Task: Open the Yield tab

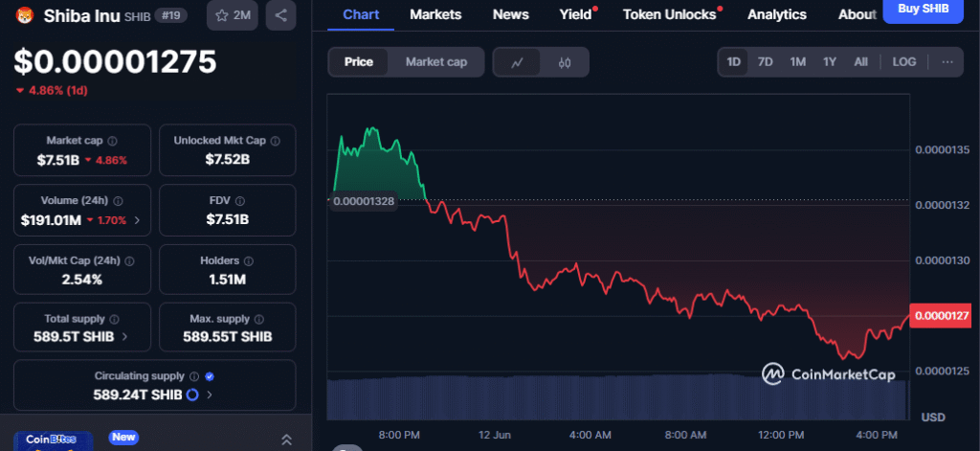Action: click(x=575, y=14)
